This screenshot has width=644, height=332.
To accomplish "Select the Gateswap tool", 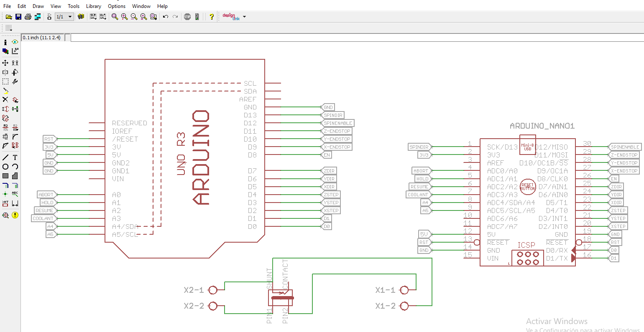I will pyautogui.click(x=5, y=118).
